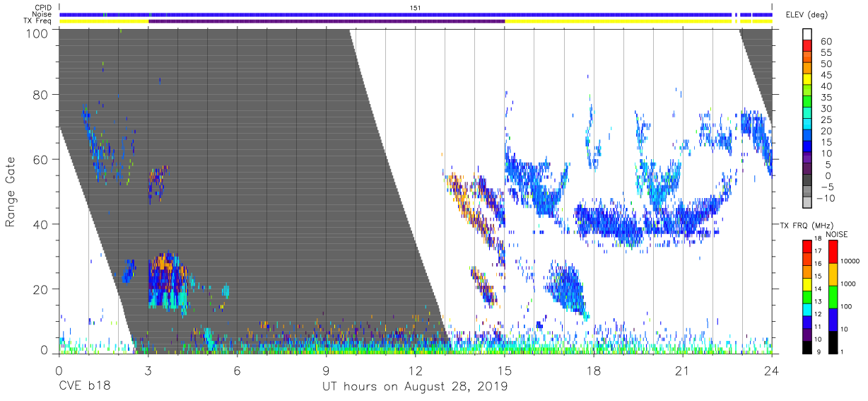Click the "TX Freq" row label at top left
Image resolution: width=868 pixels, height=401 pixels.
click(38, 22)
